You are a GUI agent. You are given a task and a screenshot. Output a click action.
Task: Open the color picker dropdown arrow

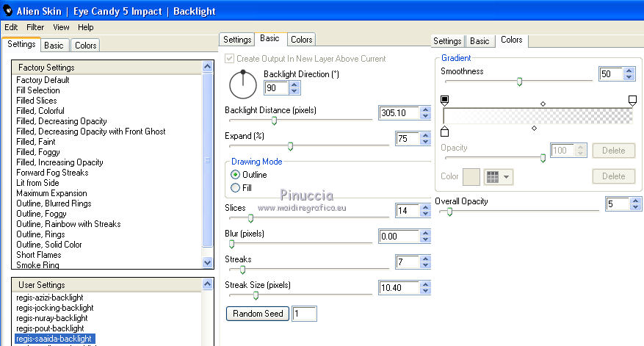507,177
